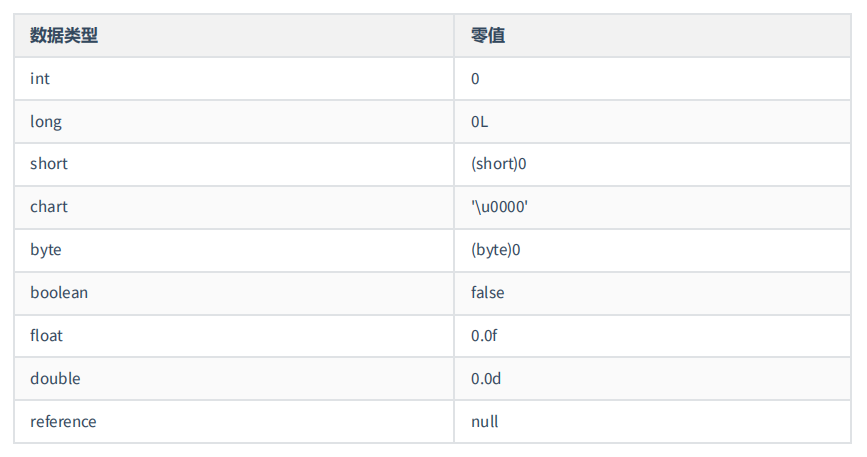The image size is (867, 457).
Task: Select the boolean data type cell
Action: [234, 293]
